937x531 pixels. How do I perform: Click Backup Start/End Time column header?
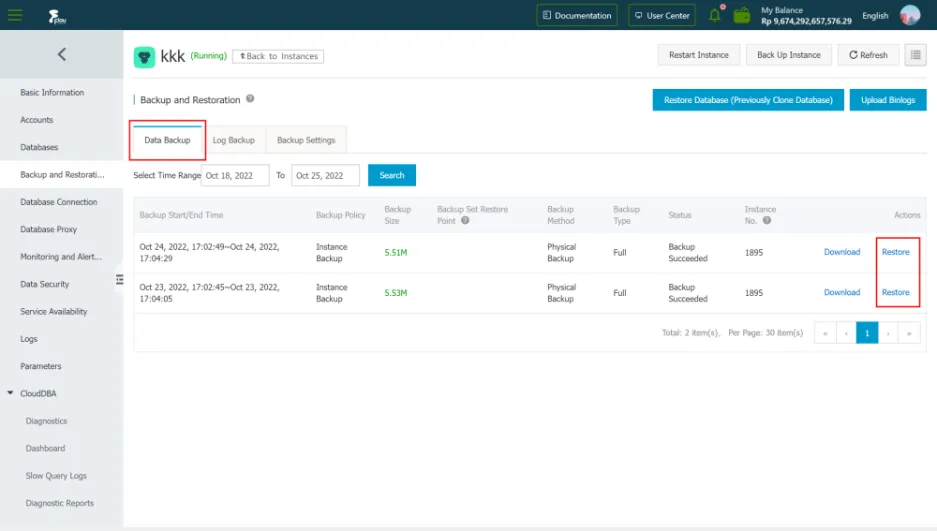click(x=181, y=215)
